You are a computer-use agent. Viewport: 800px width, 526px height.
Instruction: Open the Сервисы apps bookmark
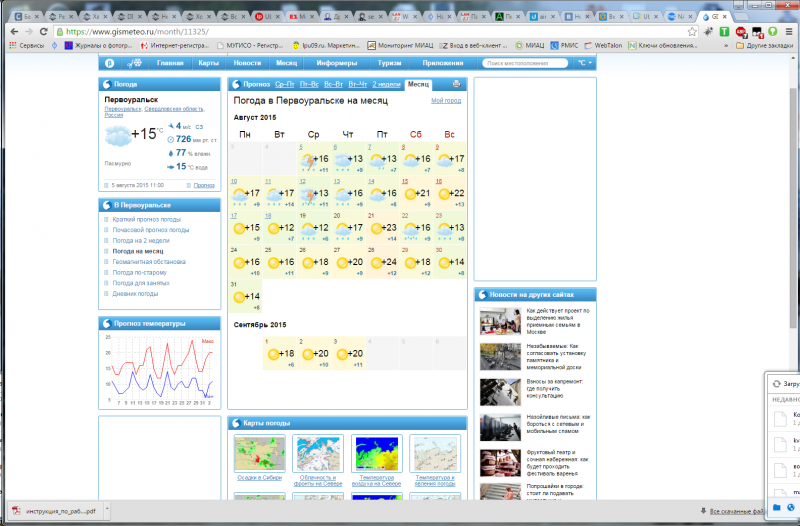click(27, 45)
